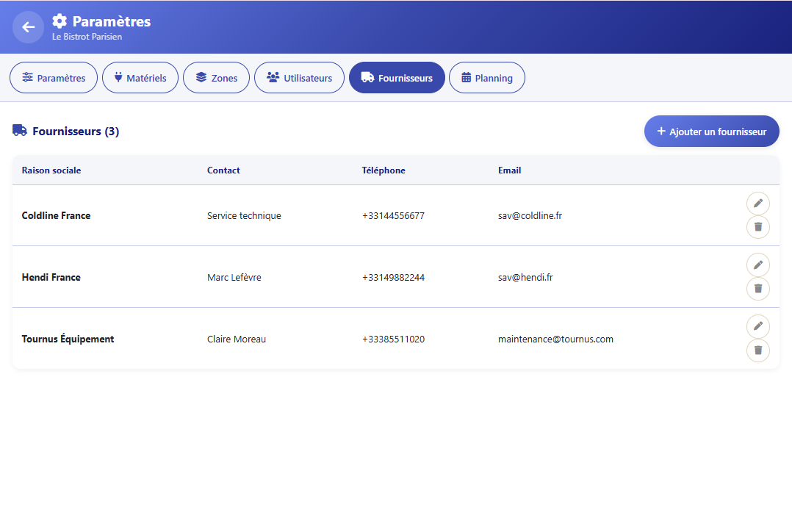Switch to the Planning tab
The image size is (792, 532).
click(486, 78)
